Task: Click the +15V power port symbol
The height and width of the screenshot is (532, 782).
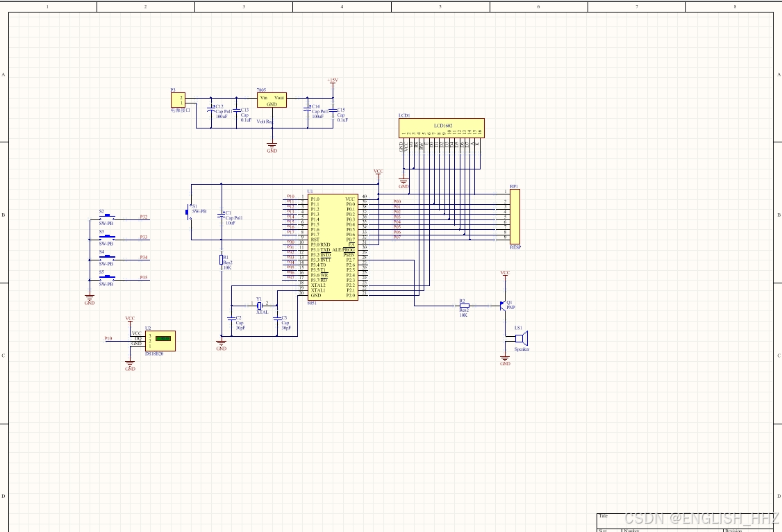Action: coord(333,81)
